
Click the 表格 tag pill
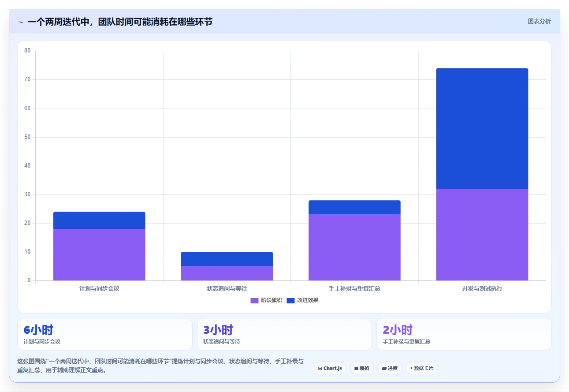click(x=362, y=368)
